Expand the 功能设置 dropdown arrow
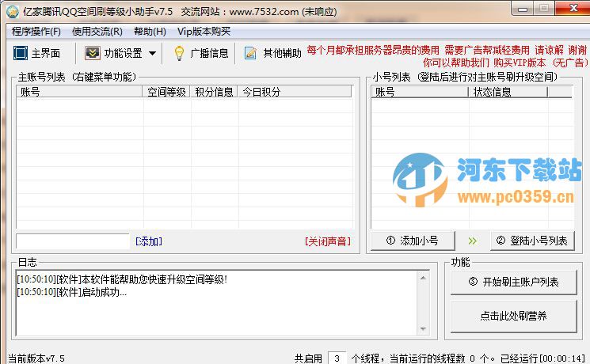 click(x=152, y=53)
